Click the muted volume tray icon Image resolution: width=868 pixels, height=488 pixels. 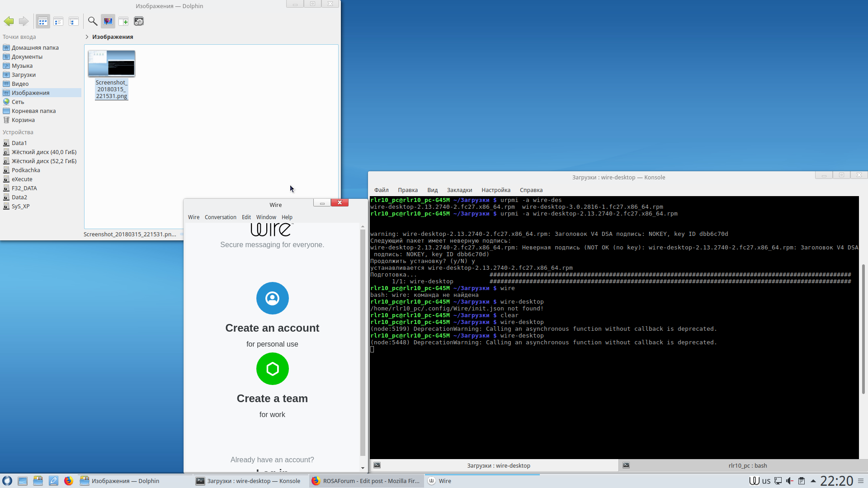(790, 481)
